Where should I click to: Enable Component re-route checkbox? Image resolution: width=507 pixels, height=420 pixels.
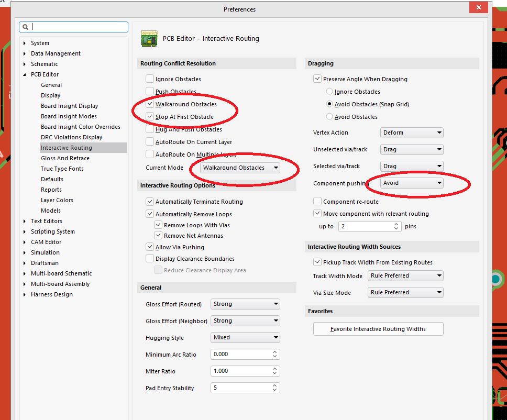[317, 201]
